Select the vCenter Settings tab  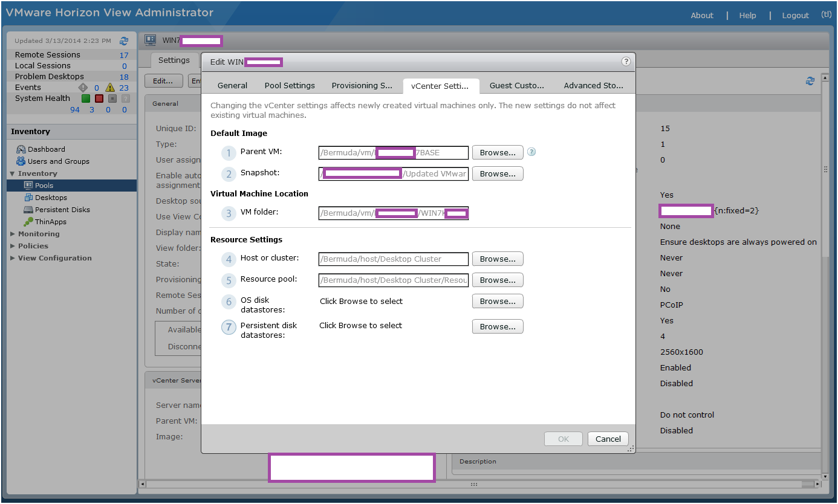click(440, 86)
